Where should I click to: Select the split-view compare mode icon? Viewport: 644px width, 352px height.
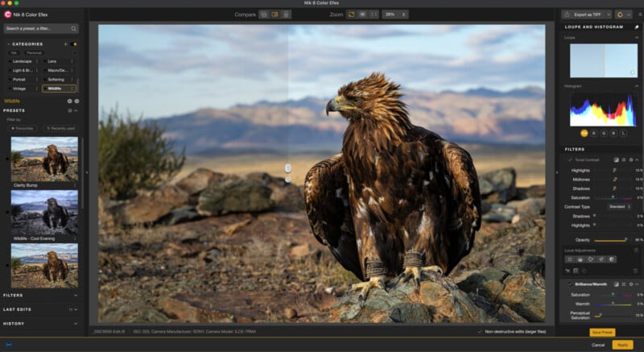pos(275,14)
